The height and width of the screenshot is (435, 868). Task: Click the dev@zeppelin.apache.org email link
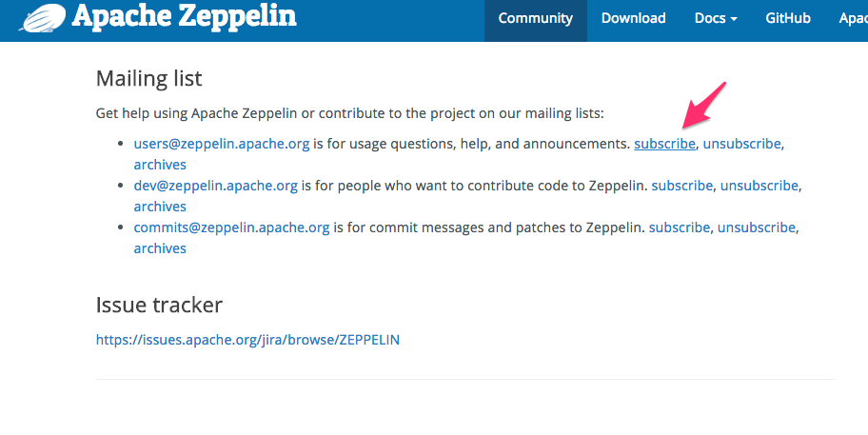point(215,186)
